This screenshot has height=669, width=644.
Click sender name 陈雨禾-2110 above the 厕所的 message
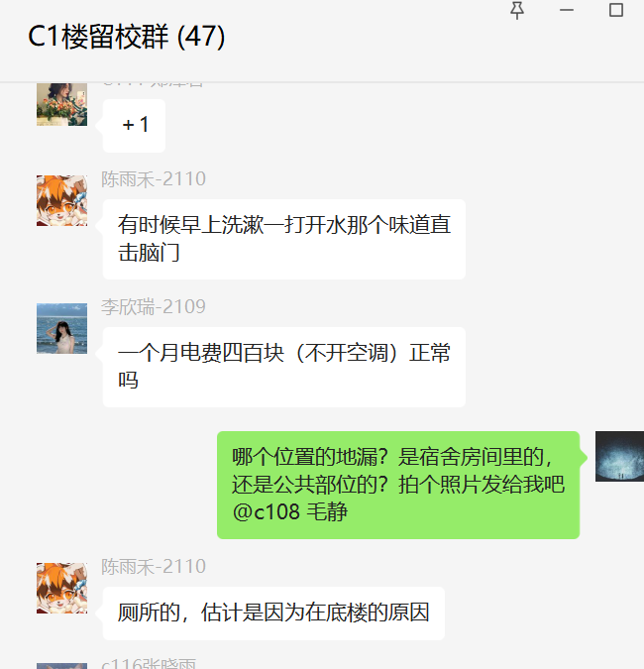pyautogui.click(x=154, y=567)
